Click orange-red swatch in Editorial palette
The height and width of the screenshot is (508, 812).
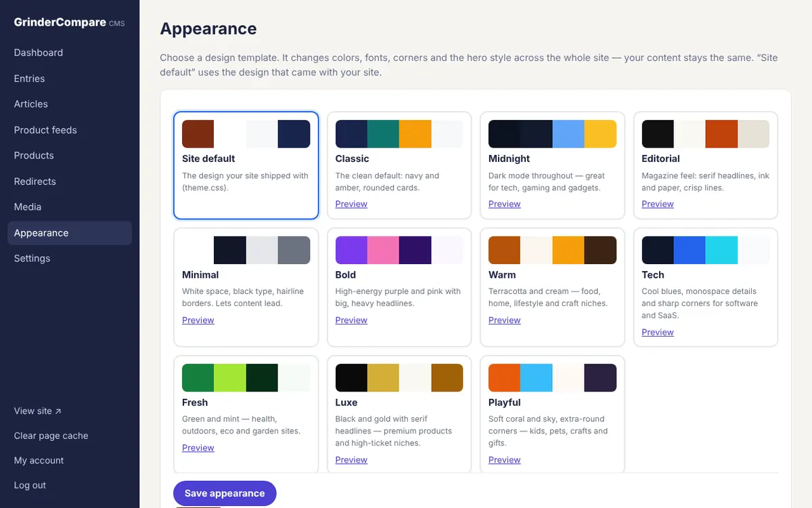click(721, 134)
